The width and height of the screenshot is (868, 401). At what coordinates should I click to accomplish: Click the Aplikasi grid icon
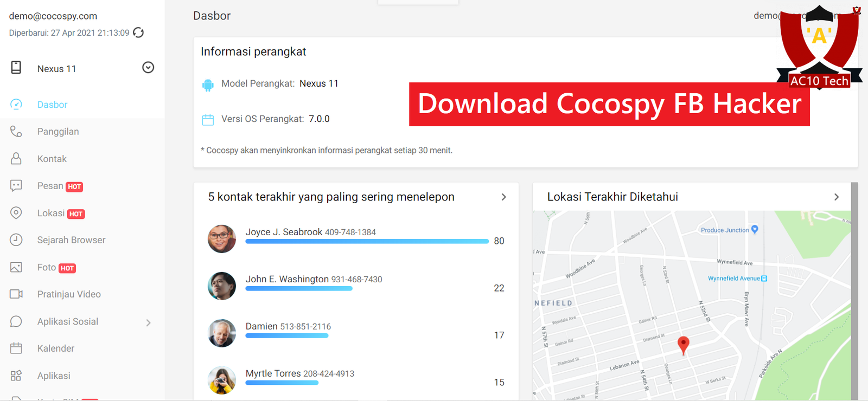click(x=16, y=376)
